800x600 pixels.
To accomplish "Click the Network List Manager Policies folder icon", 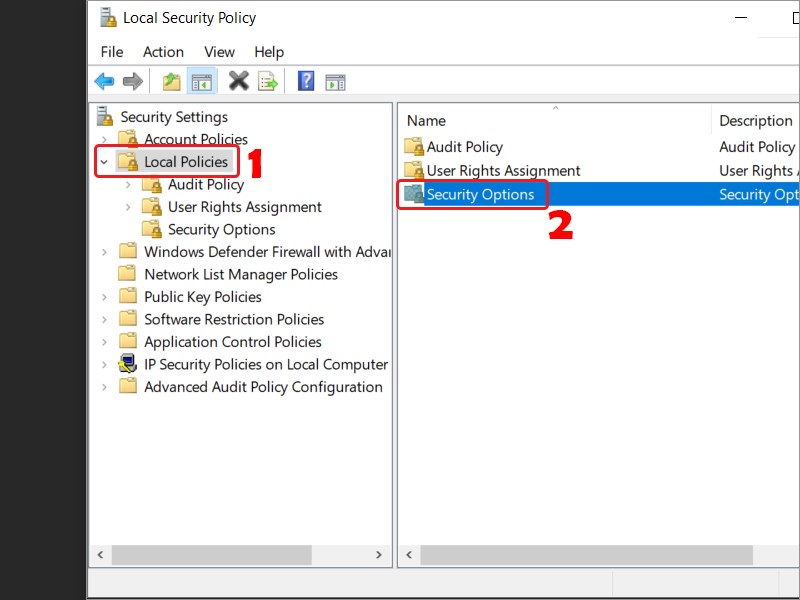I will (x=127, y=273).
